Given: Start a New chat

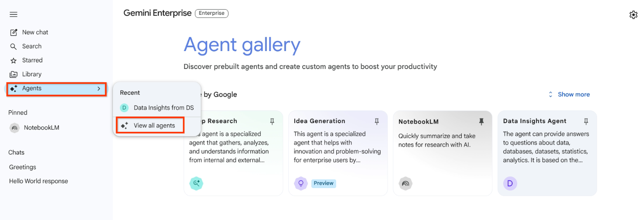Looking at the screenshot, I should [x=35, y=32].
